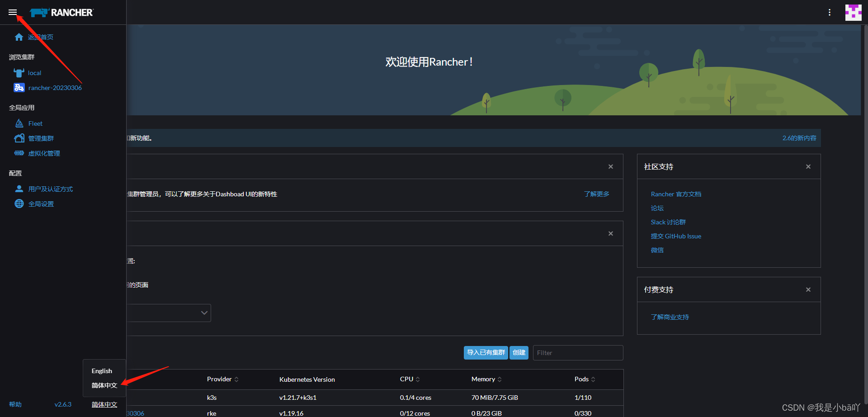Sort the table by Pods
Viewport: 868px width, 417px height.
point(585,379)
